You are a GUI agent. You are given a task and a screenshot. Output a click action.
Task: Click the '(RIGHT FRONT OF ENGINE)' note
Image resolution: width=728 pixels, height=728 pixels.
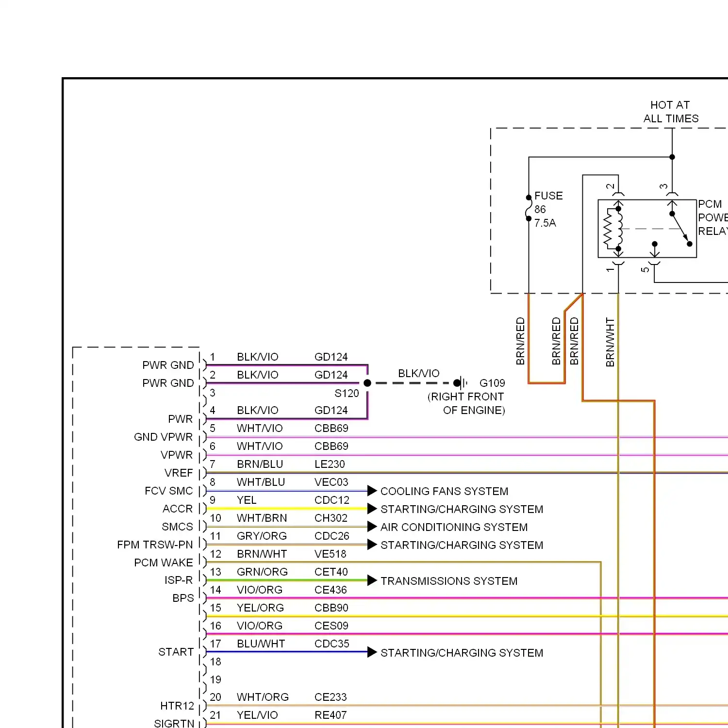466,403
